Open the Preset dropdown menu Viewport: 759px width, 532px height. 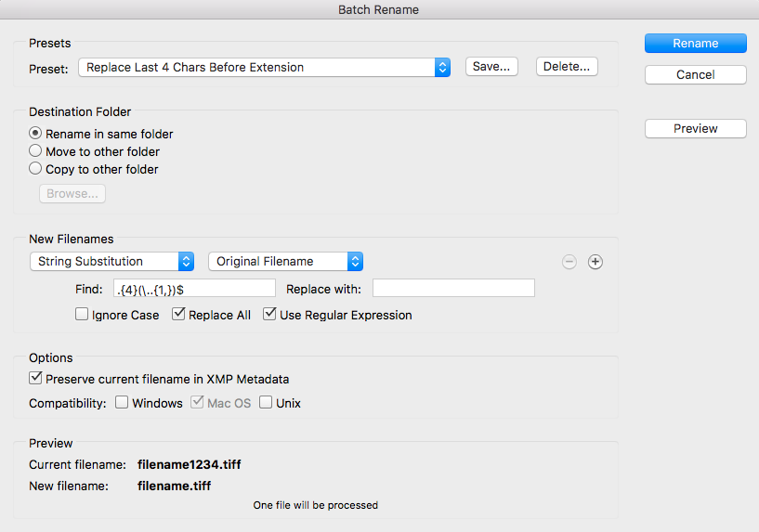click(265, 67)
